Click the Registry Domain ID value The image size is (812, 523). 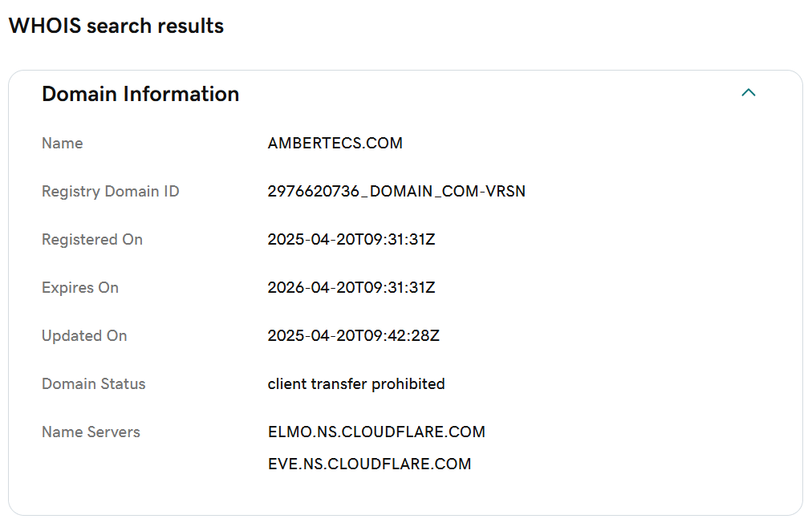coord(396,192)
